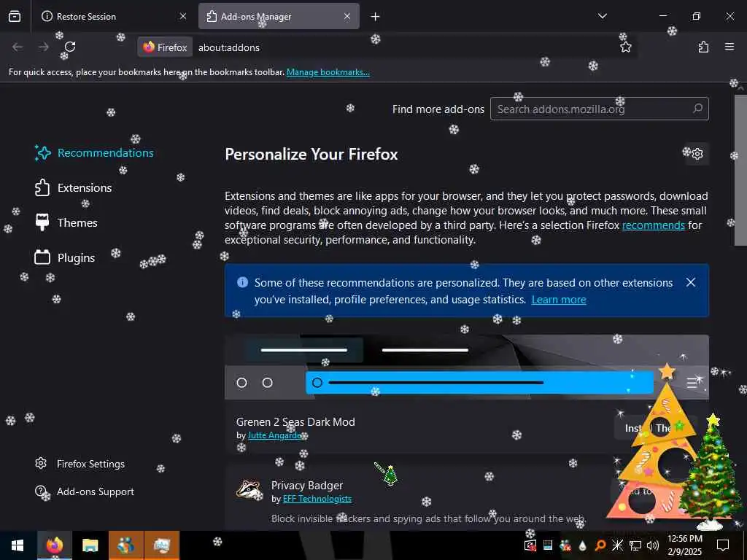Open Add-ons Support from sidebar
747x560 pixels.
(x=85, y=491)
